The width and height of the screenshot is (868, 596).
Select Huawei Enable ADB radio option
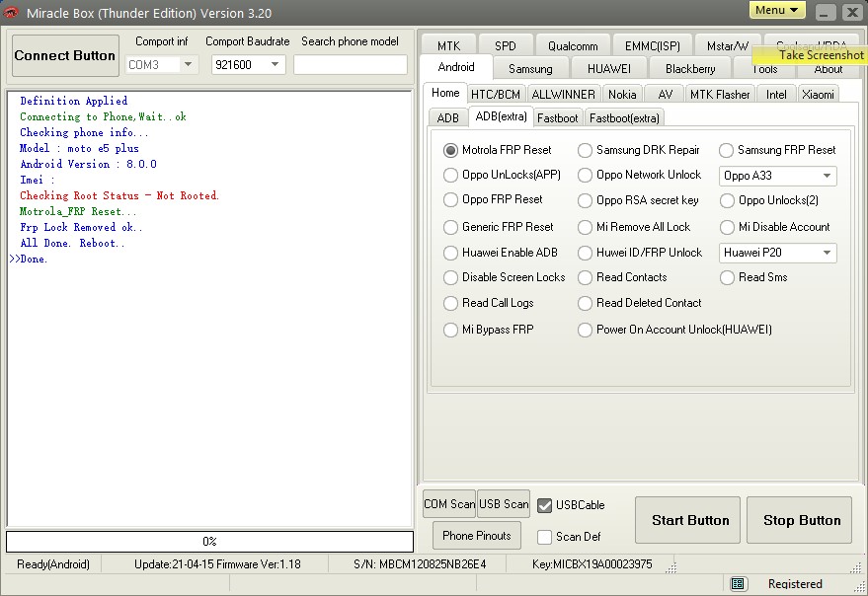point(450,253)
